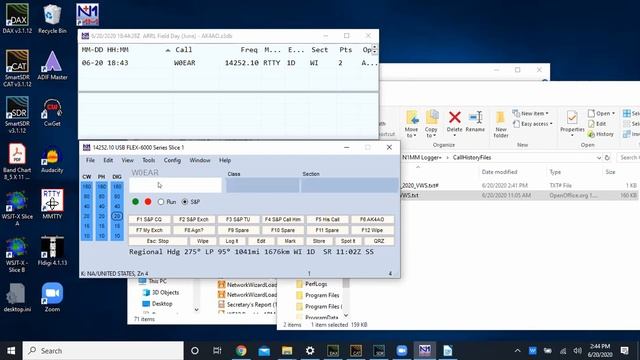Launch MMTTY desktop shortcut
The width and height of the screenshot is (640, 360).
click(x=52, y=204)
